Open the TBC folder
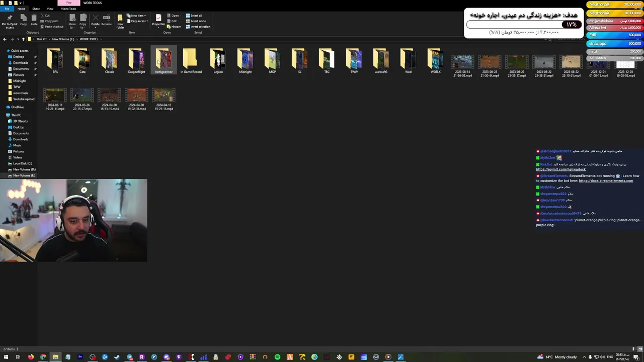 [327, 61]
